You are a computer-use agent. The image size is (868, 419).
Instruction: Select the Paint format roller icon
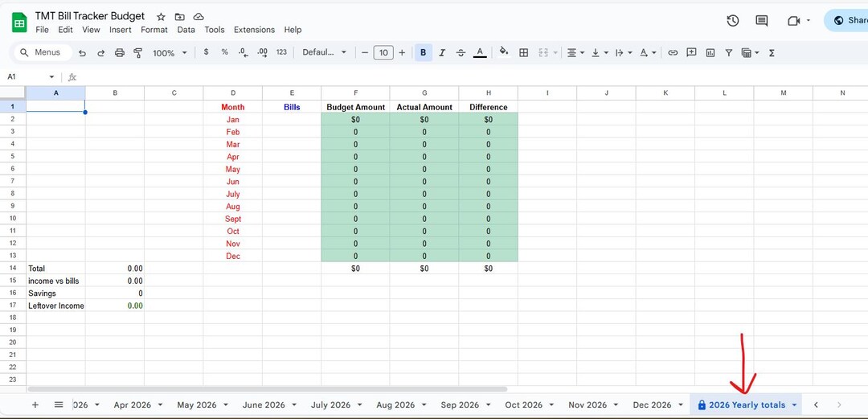point(138,52)
